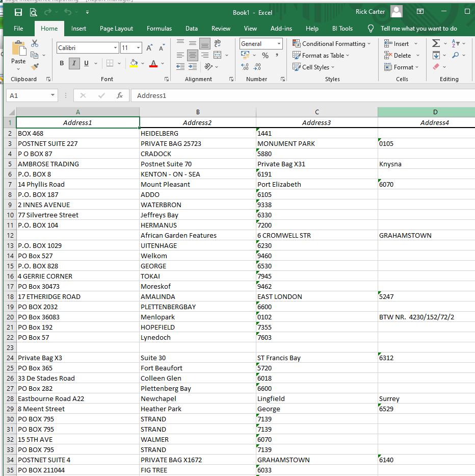Toggle Italic formatting off
475x476 pixels.
click(74, 63)
